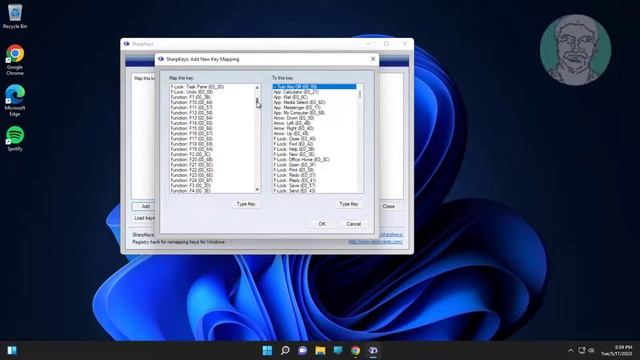Select 'F-Lock: Save' in To list
This screenshot has height=360, width=640.
point(294,185)
